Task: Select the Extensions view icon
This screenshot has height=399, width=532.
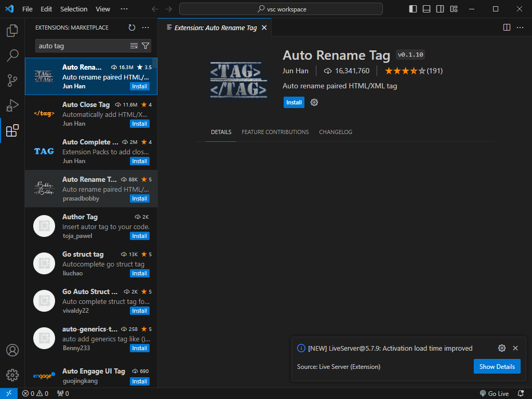Action: 12,130
